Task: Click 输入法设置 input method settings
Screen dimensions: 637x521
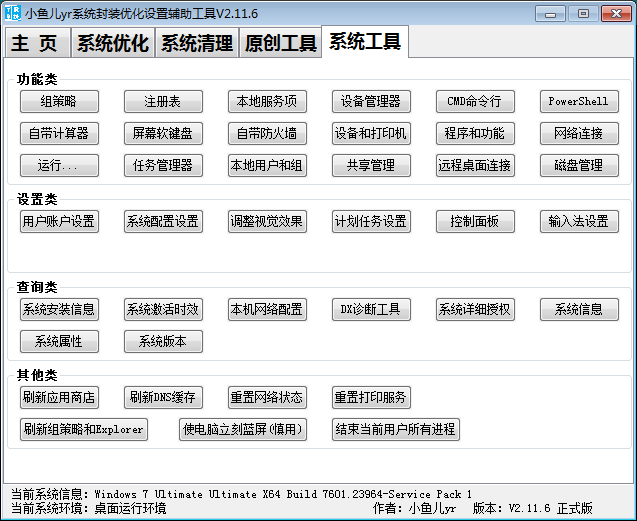Action: [579, 222]
